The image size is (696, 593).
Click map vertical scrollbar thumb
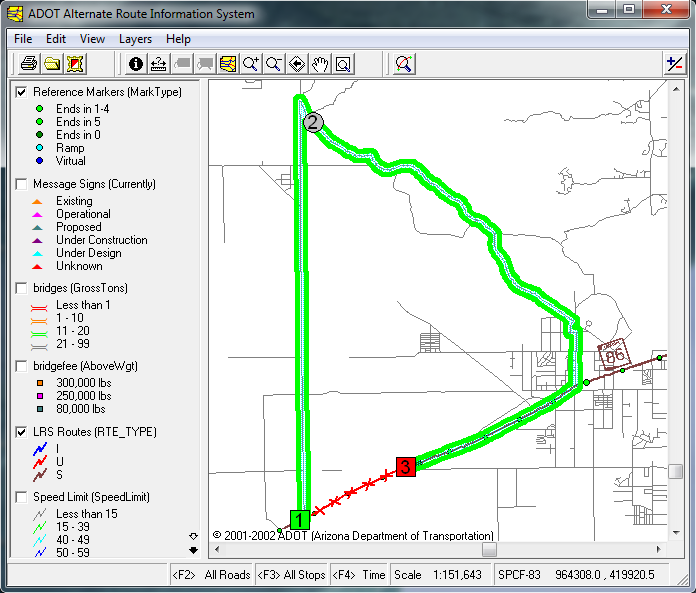coord(676,471)
